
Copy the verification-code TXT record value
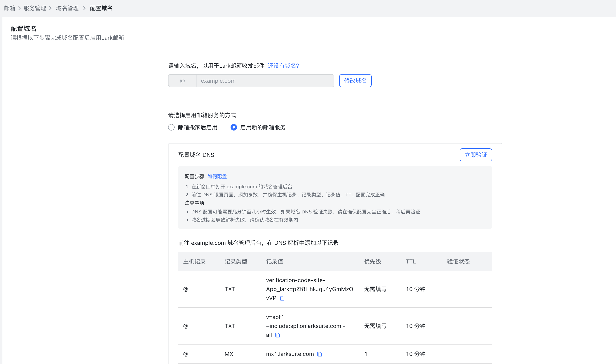pyautogui.click(x=282, y=298)
